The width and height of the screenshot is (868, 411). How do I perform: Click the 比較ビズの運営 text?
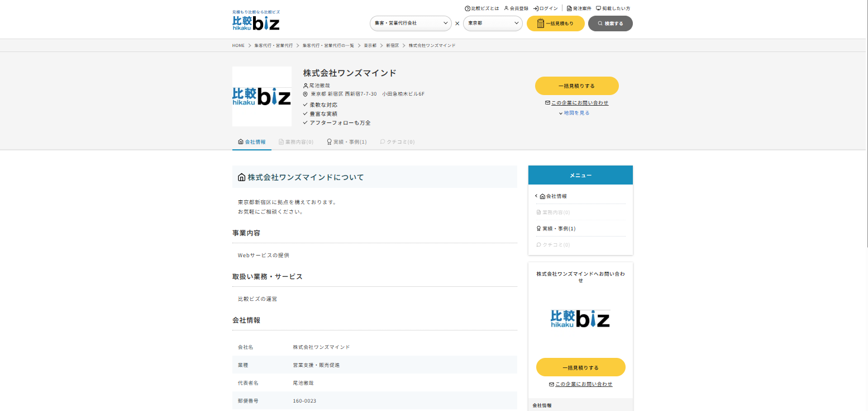(257, 299)
